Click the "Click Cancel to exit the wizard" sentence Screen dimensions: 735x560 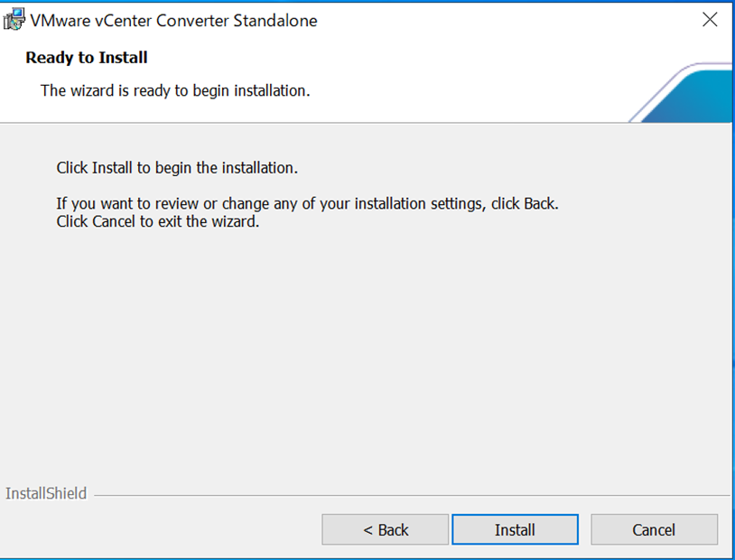(x=158, y=221)
